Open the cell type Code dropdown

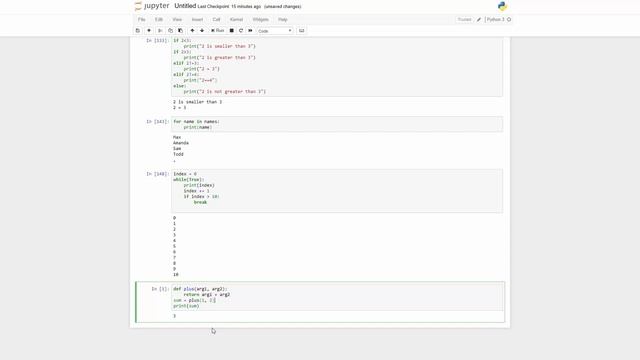pos(275,31)
